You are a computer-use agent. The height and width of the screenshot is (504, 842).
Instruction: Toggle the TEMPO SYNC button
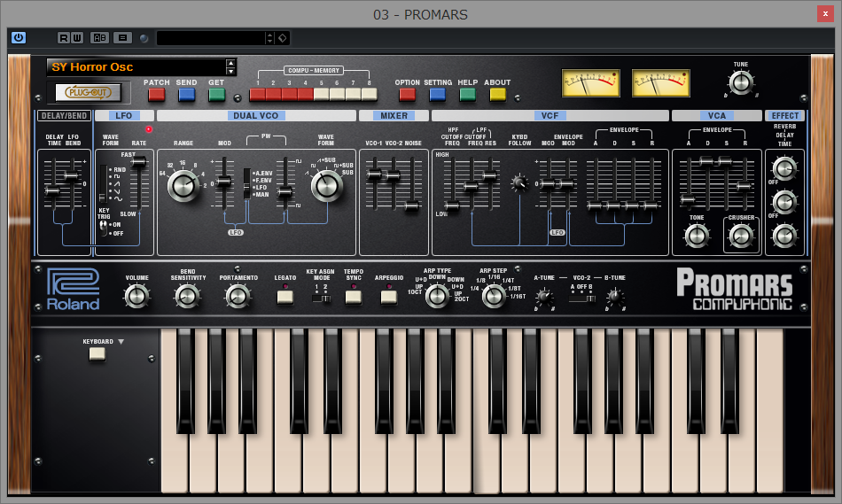pos(354,297)
